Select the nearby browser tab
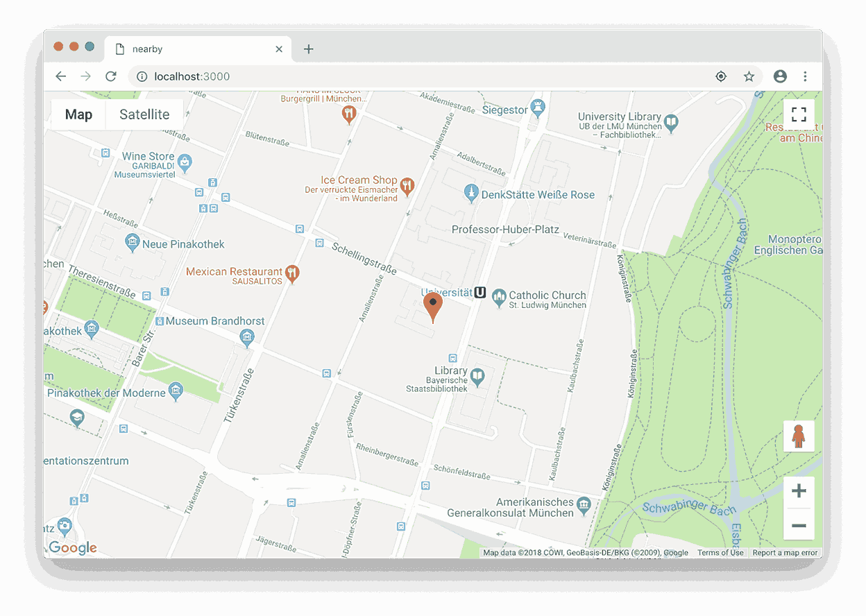 pos(198,49)
